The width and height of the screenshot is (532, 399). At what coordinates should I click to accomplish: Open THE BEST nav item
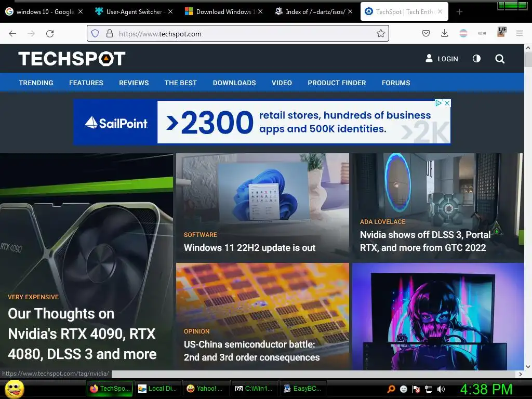point(180,83)
